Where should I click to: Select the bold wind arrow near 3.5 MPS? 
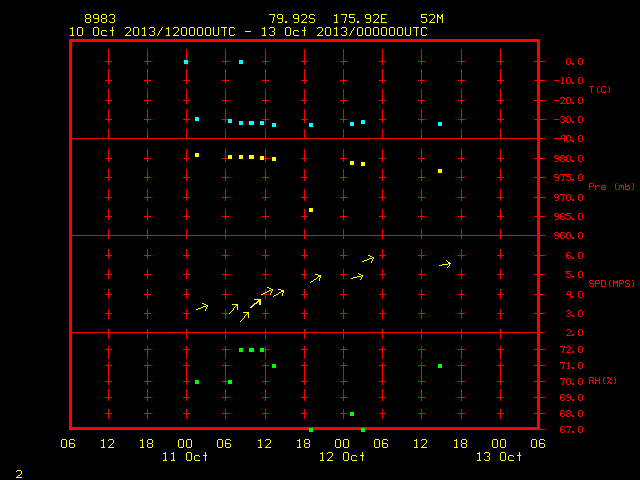click(256, 303)
